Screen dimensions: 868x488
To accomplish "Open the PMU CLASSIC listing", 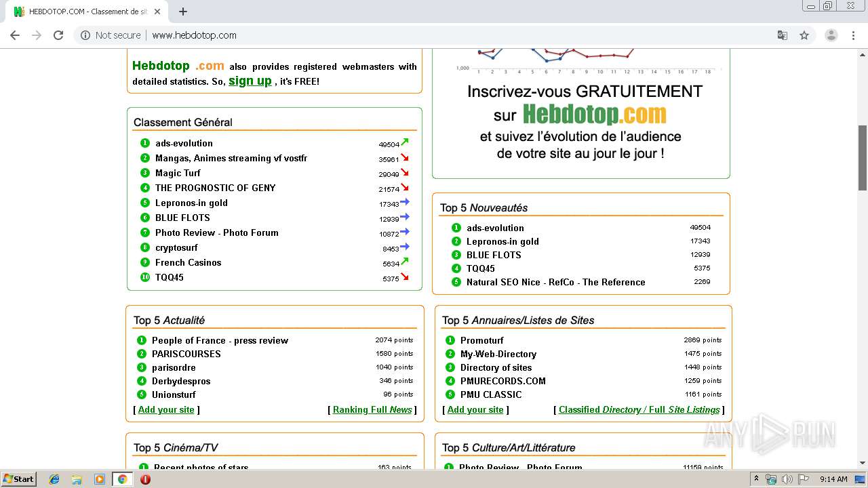I will tap(491, 394).
